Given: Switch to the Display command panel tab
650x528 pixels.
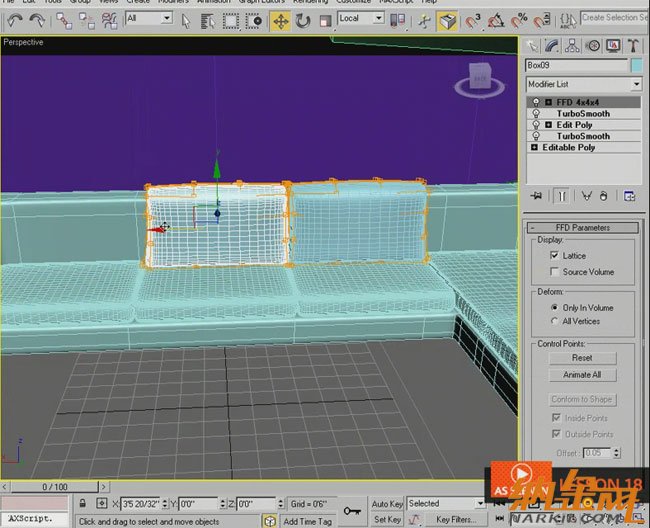Looking at the screenshot, I should (x=613, y=46).
